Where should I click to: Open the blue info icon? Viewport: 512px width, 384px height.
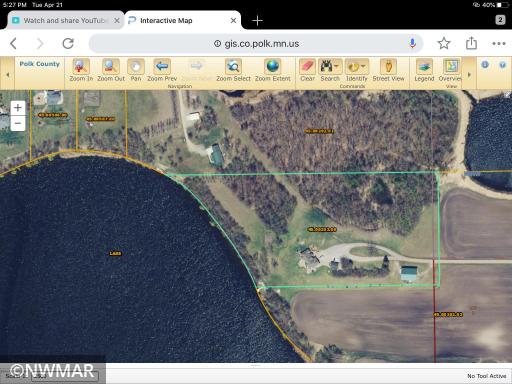coord(485,65)
